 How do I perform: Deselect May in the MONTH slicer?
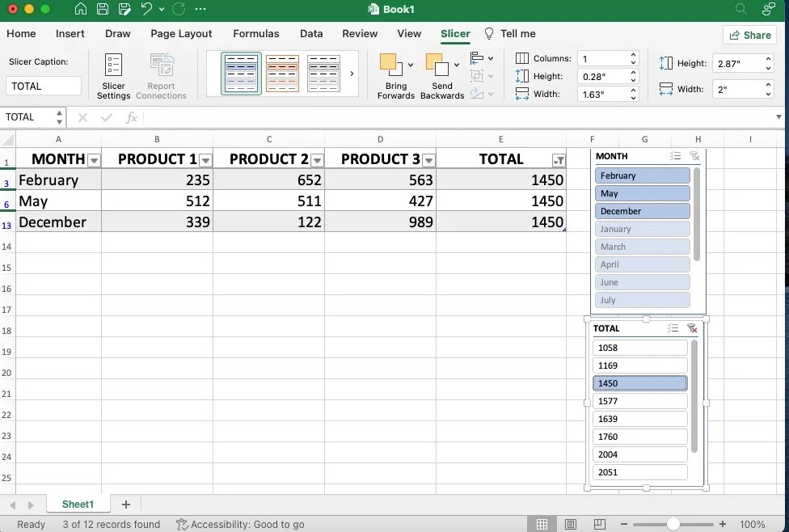point(642,193)
